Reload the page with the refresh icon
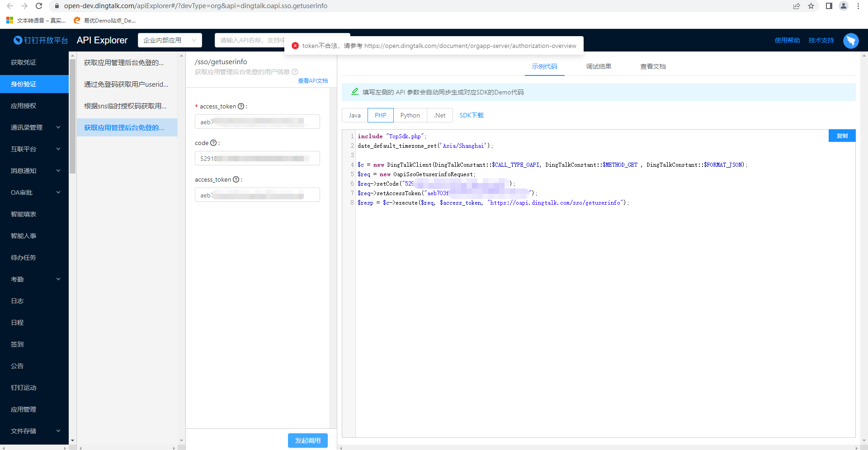The width and height of the screenshot is (868, 450). pyautogui.click(x=39, y=6)
